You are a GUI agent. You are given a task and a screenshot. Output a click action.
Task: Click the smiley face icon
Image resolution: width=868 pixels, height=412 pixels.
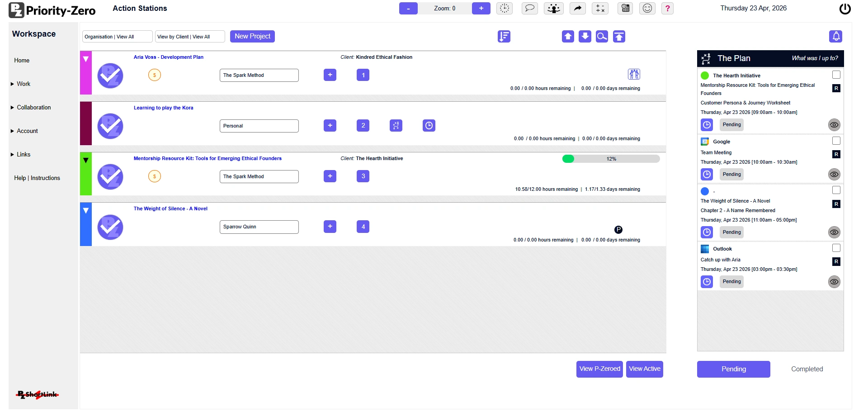click(x=647, y=8)
